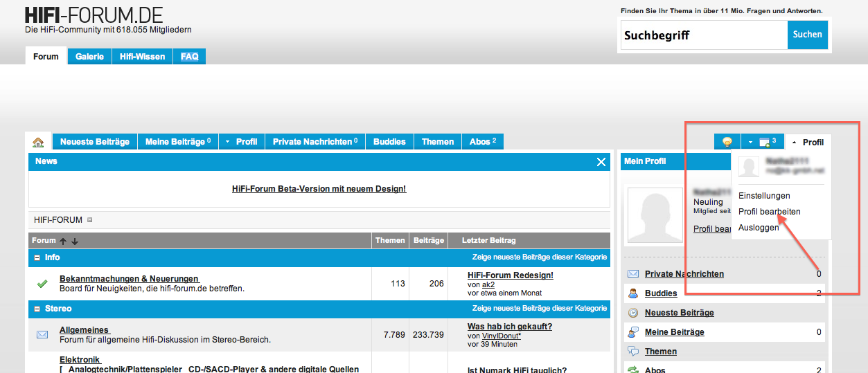The width and height of the screenshot is (868, 373).
Task: Open the Abos tab
Action: pyautogui.click(x=483, y=142)
